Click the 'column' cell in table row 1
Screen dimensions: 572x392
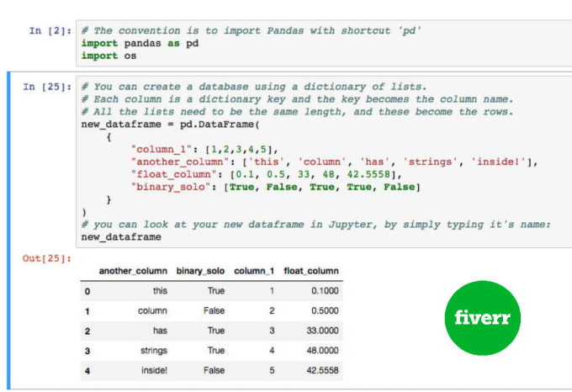(x=152, y=310)
